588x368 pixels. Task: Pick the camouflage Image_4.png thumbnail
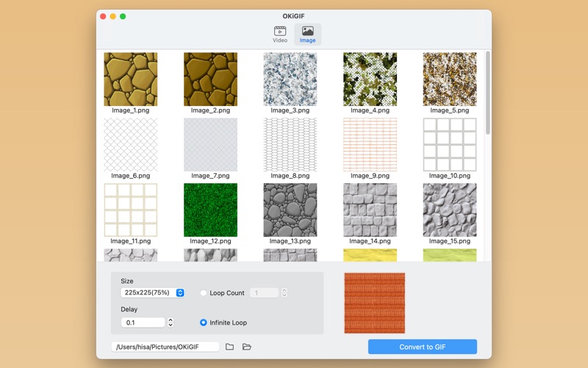coord(370,79)
